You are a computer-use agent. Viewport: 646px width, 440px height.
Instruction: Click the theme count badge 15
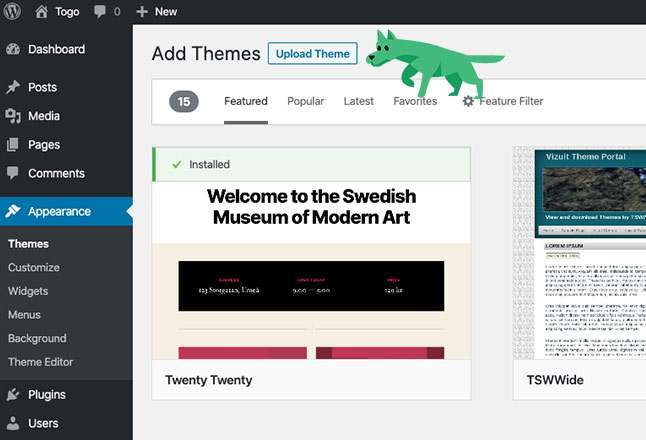tap(184, 101)
